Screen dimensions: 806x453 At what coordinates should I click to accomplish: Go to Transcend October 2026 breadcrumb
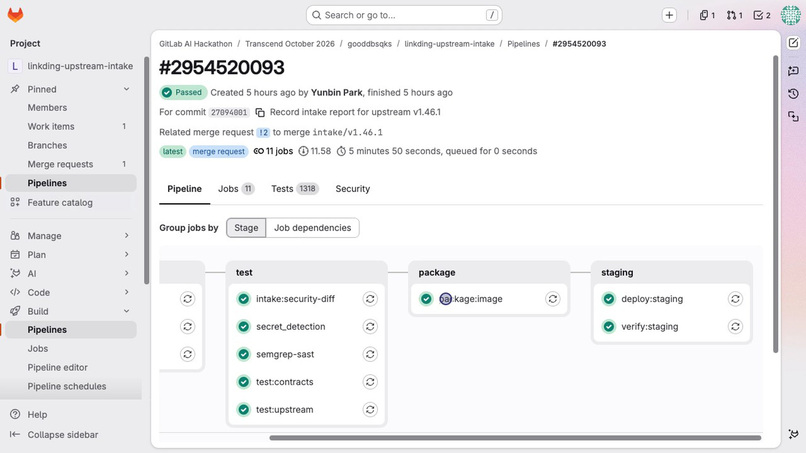[x=290, y=44]
